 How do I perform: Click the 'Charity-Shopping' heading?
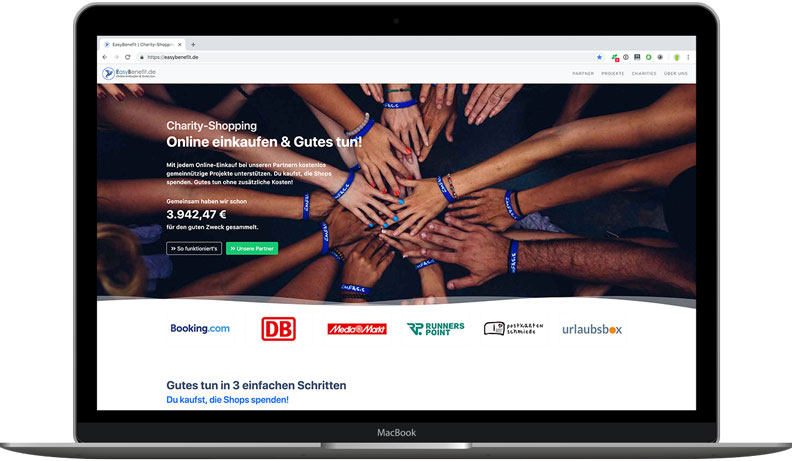(212, 126)
